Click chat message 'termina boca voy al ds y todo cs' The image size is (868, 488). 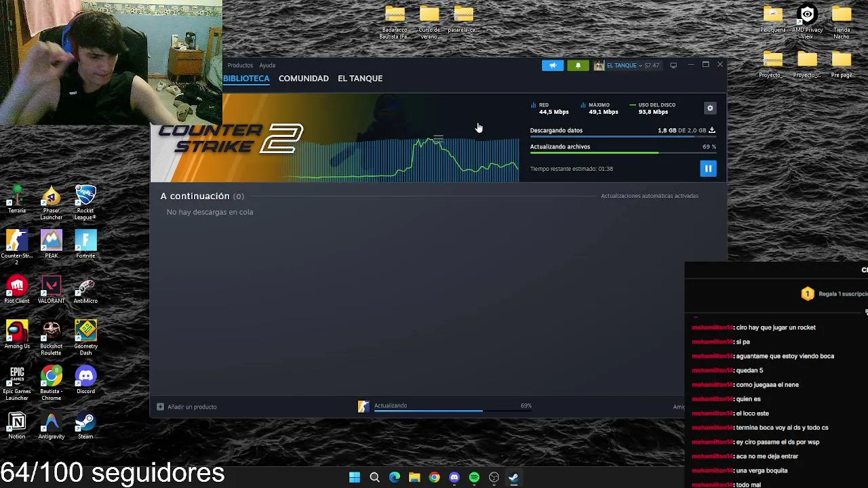pyautogui.click(x=782, y=428)
